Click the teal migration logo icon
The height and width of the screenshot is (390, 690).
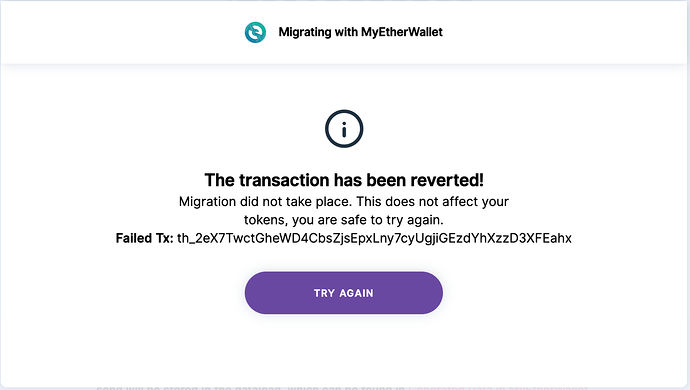(x=255, y=32)
